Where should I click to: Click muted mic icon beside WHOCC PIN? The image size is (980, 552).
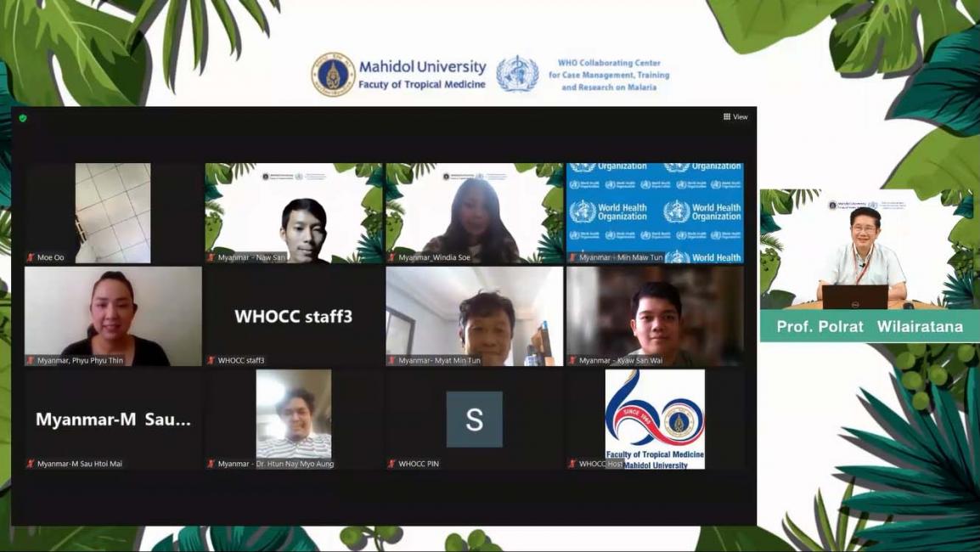391,463
